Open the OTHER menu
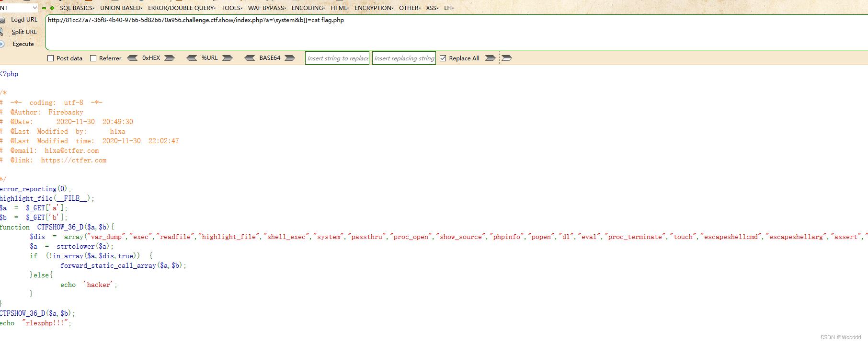The height and width of the screenshot is (344, 868). [410, 8]
